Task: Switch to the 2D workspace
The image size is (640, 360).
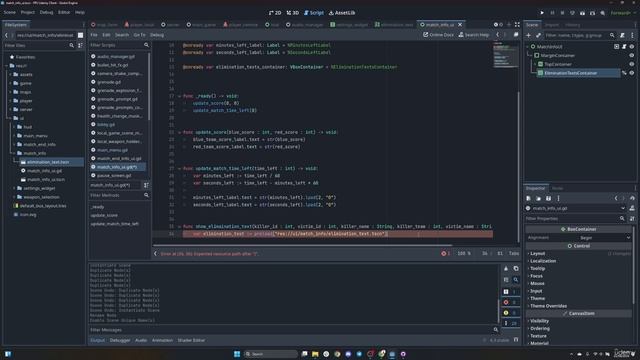Action: (275, 13)
